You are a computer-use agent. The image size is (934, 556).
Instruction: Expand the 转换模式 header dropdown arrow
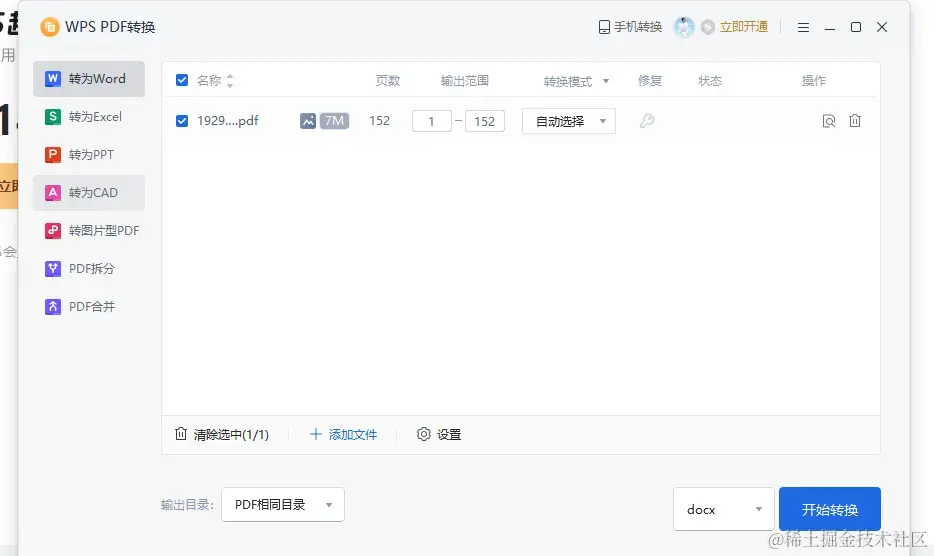(606, 81)
